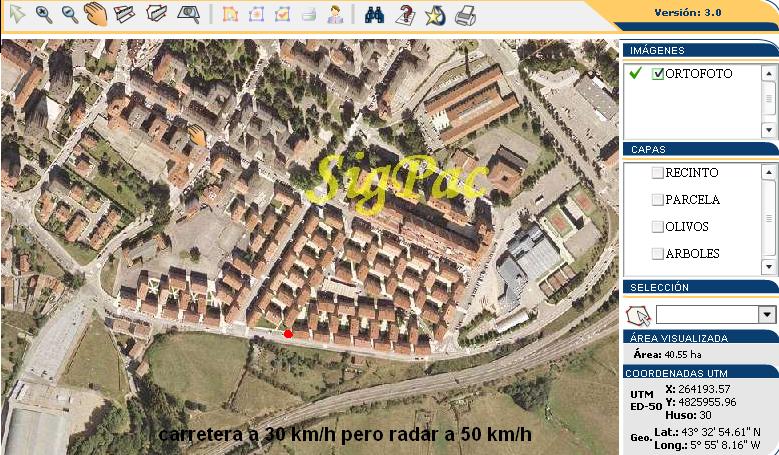Click the IMÁGENES panel header
The width and height of the screenshot is (779, 455).
click(x=699, y=50)
